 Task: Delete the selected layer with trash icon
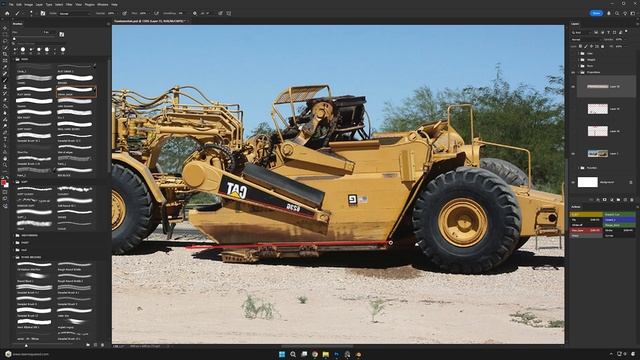632,200
